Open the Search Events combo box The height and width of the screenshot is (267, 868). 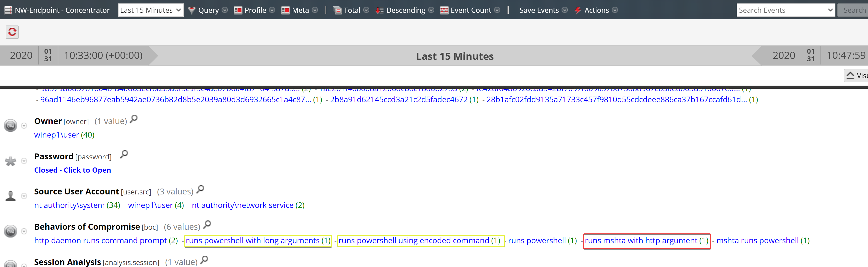(785, 10)
